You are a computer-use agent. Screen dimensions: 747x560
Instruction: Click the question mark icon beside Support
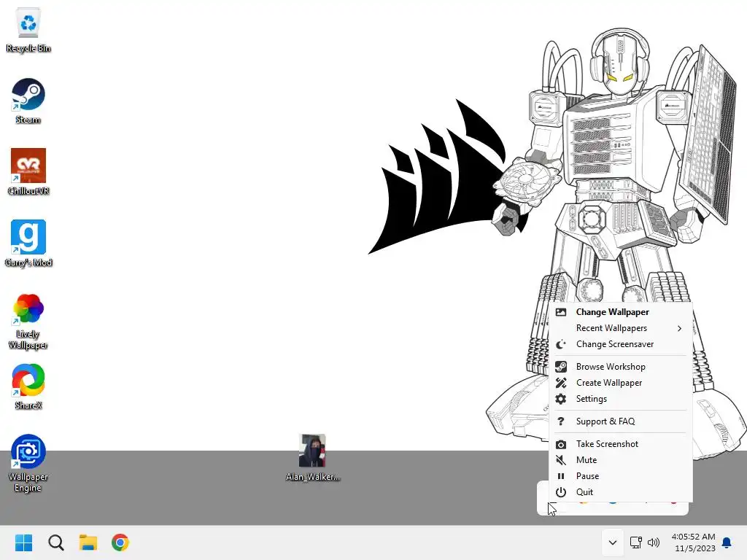[x=561, y=421]
